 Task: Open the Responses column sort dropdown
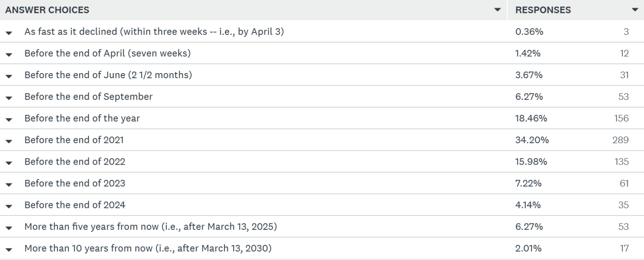tap(635, 10)
